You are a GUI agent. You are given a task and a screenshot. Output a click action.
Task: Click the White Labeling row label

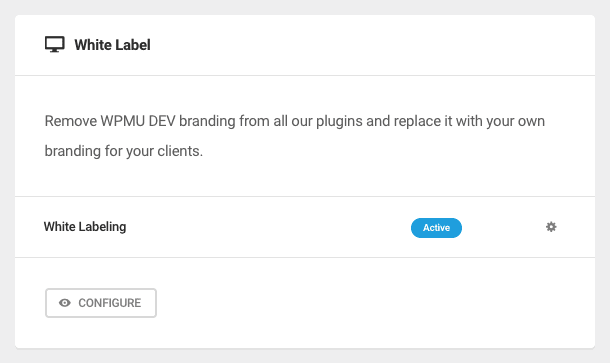click(85, 226)
